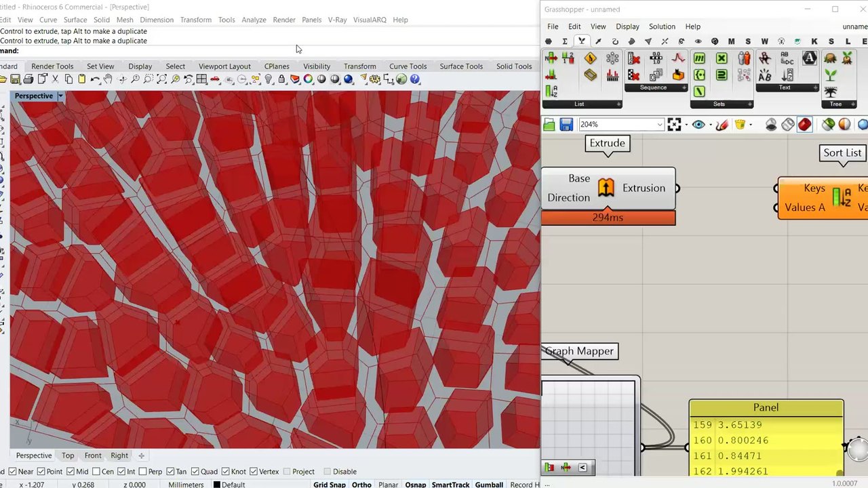Switch to the Top viewport tab

click(68, 455)
